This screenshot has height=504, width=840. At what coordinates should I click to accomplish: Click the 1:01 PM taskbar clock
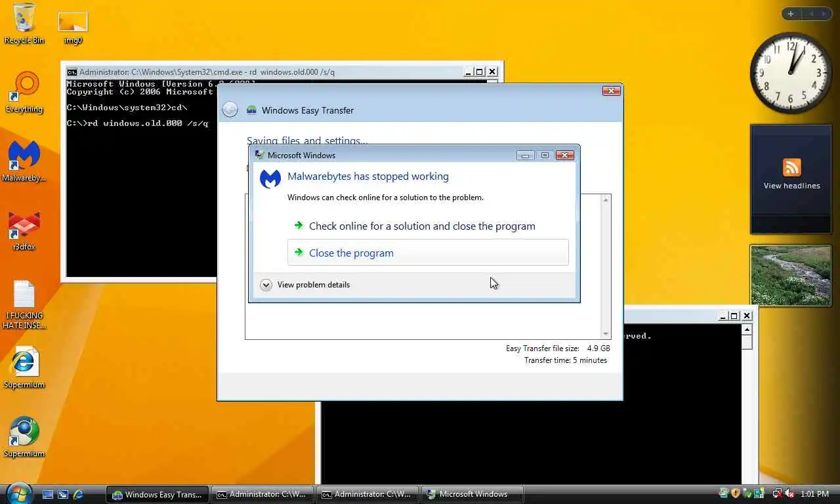pos(815,494)
